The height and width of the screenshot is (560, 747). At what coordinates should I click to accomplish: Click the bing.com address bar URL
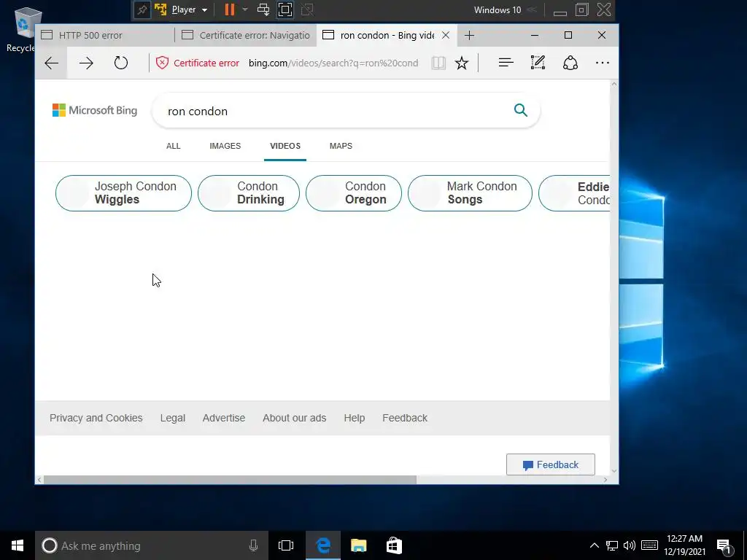click(x=333, y=63)
